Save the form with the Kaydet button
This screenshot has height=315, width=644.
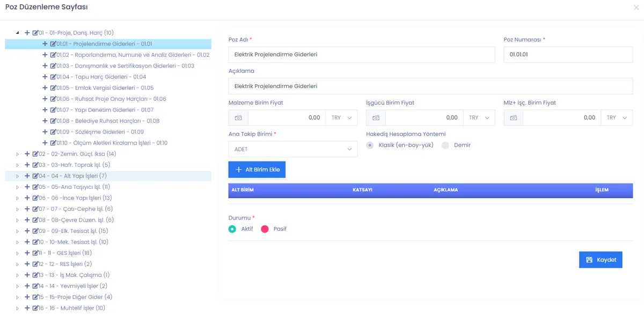click(601, 260)
